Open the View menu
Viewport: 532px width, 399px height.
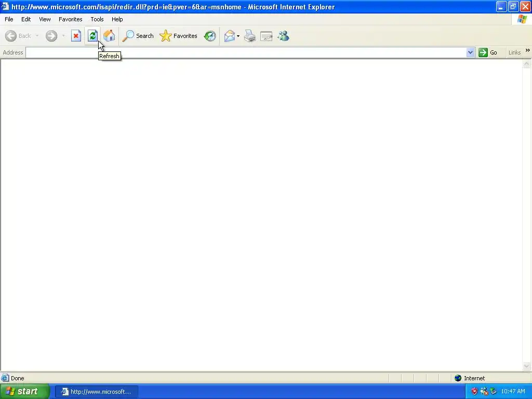click(45, 19)
